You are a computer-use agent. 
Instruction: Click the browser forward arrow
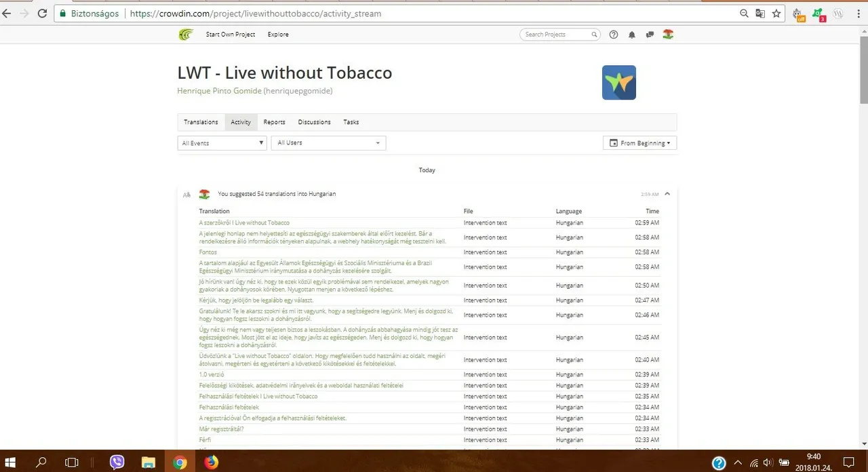24,13
